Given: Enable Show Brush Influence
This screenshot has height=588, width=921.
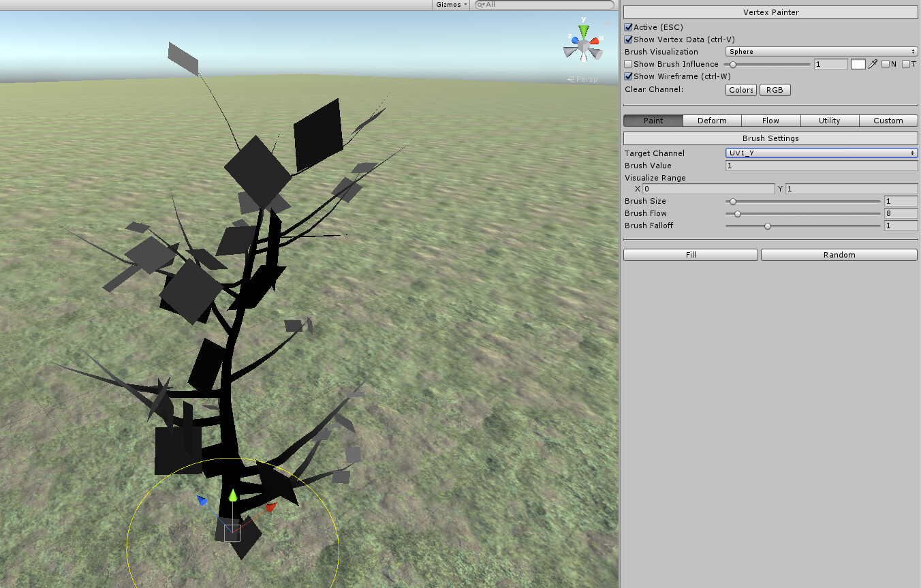Looking at the screenshot, I should [628, 64].
